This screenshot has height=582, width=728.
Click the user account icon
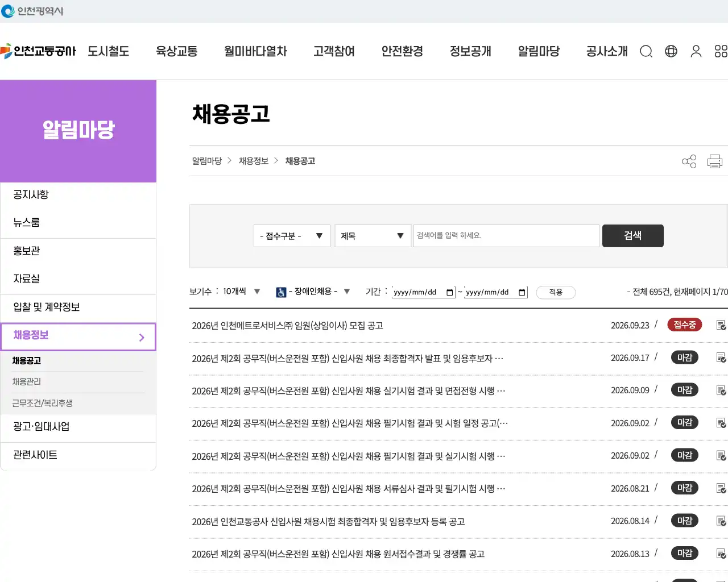pos(696,52)
